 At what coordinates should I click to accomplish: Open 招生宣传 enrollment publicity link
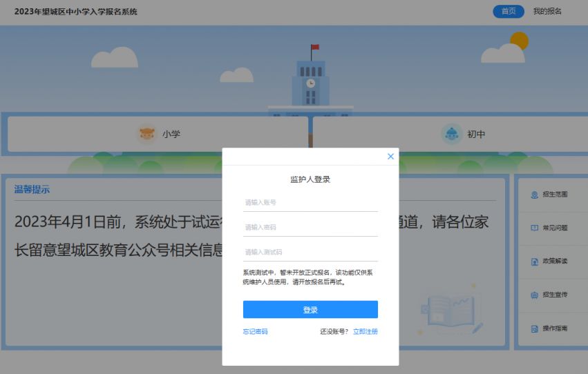[x=555, y=295]
